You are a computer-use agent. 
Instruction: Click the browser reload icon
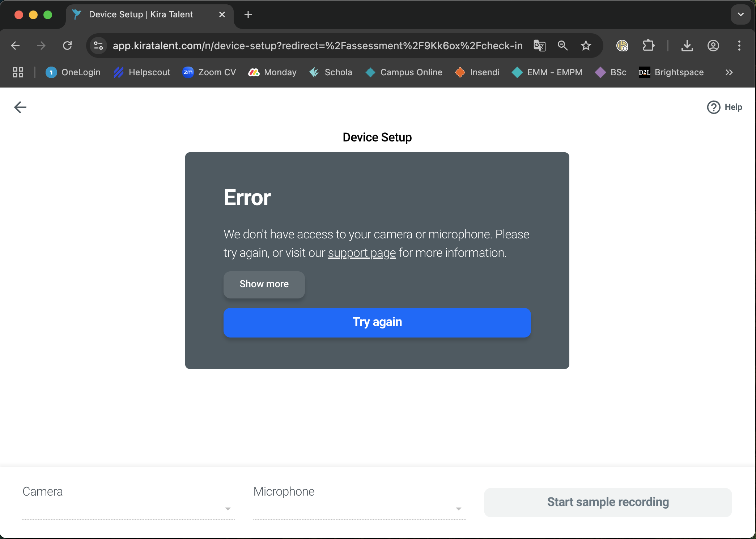tap(67, 46)
